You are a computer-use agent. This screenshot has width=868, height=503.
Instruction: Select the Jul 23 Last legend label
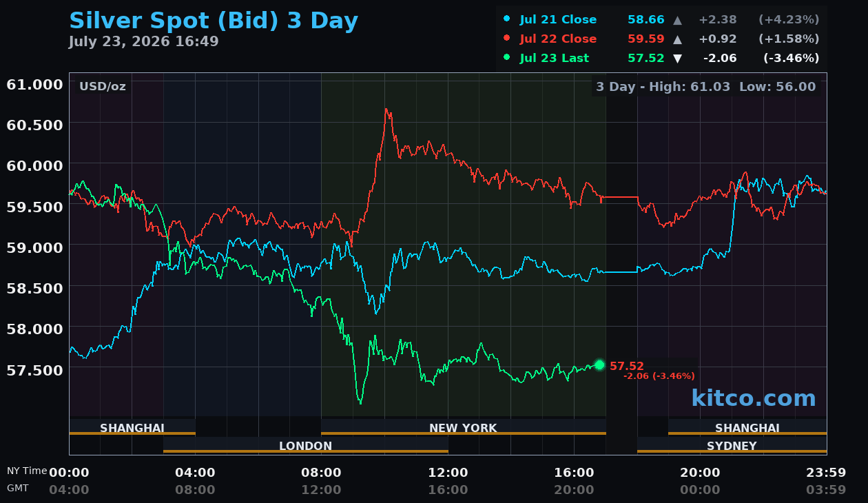coord(555,59)
